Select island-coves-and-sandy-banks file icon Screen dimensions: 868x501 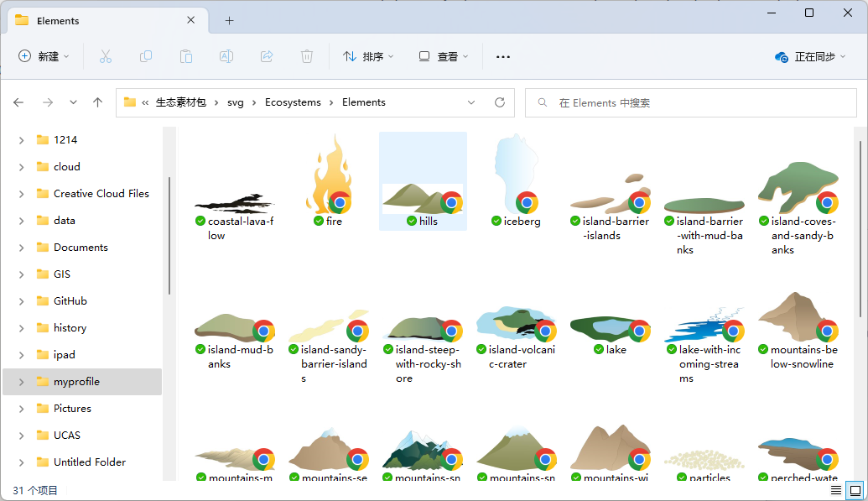click(798, 187)
